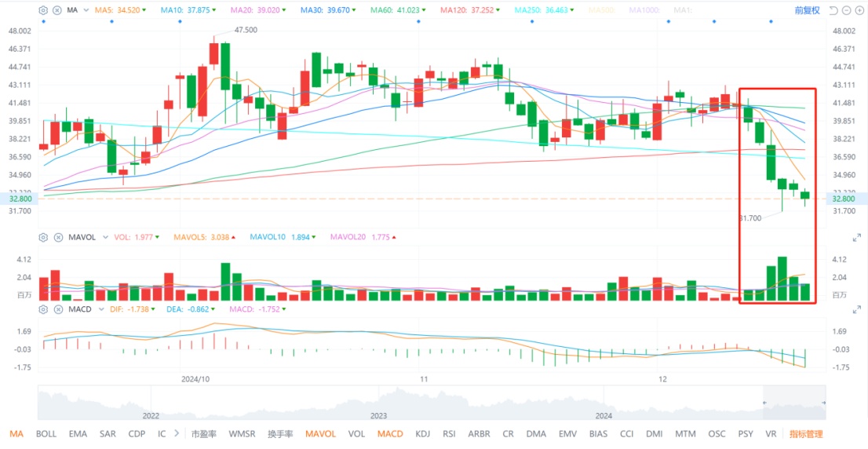Switch to the 换手率 sub-indicator tab
The height and width of the screenshot is (449, 868).
(280, 434)
